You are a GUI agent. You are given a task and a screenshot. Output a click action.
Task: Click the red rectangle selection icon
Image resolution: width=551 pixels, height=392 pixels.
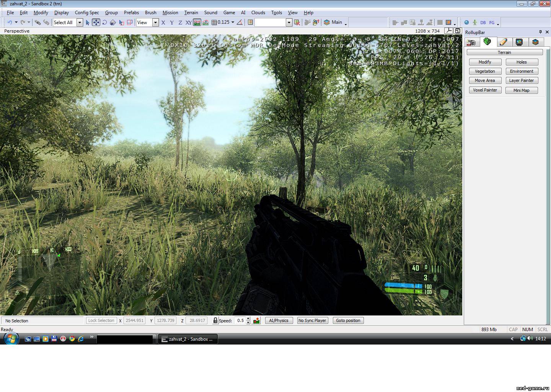tap(130, 23)
